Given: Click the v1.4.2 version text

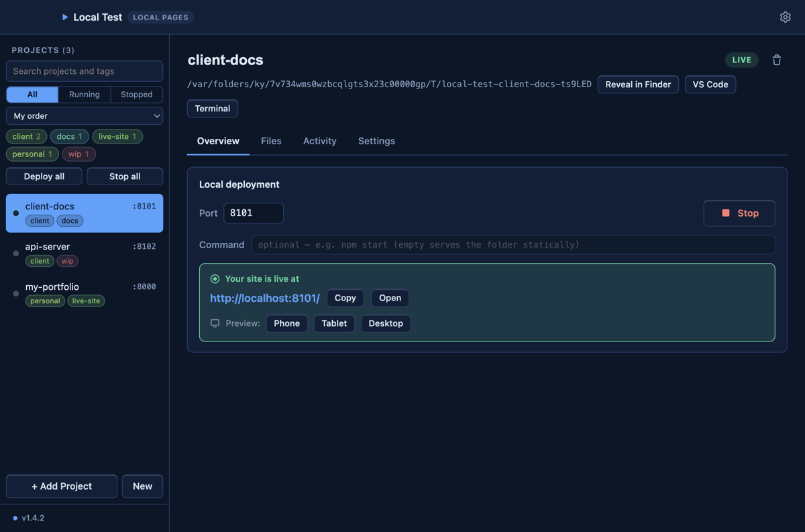Looking at the screenshot, I should 33,518.
